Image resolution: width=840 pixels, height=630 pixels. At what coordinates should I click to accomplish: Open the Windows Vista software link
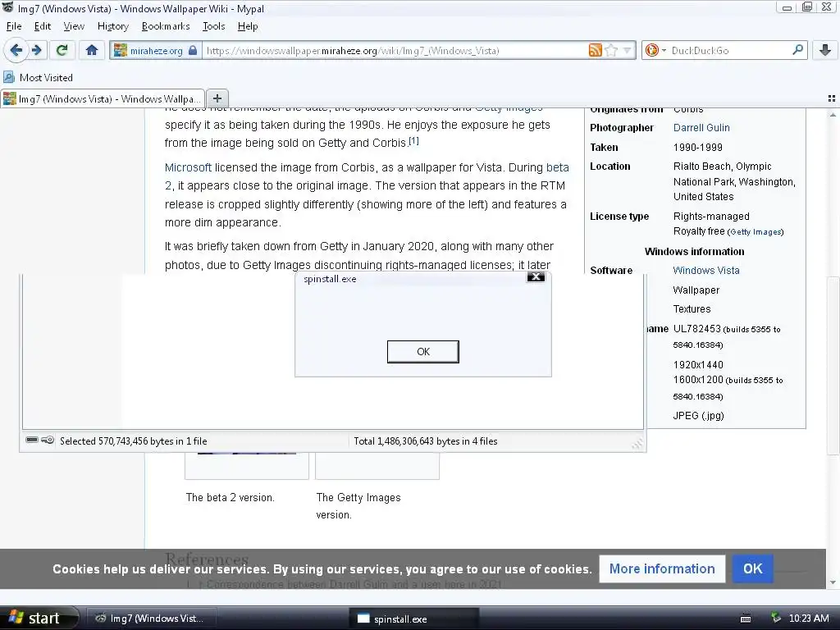[x=706, y=271]
